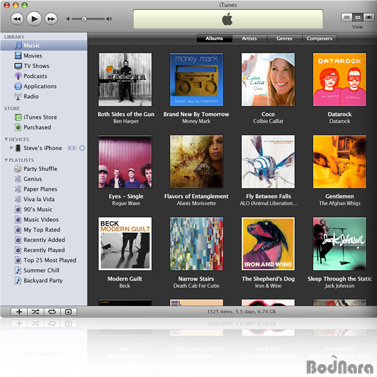Select the Modern Guilt album cover
The height and width of the screenshot is (377, 377).
pos(125,244)
